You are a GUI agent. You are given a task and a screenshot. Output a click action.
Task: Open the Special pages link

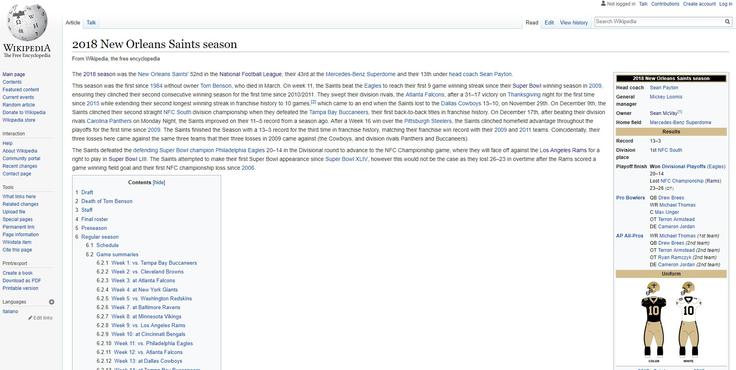tap(17, 219)
